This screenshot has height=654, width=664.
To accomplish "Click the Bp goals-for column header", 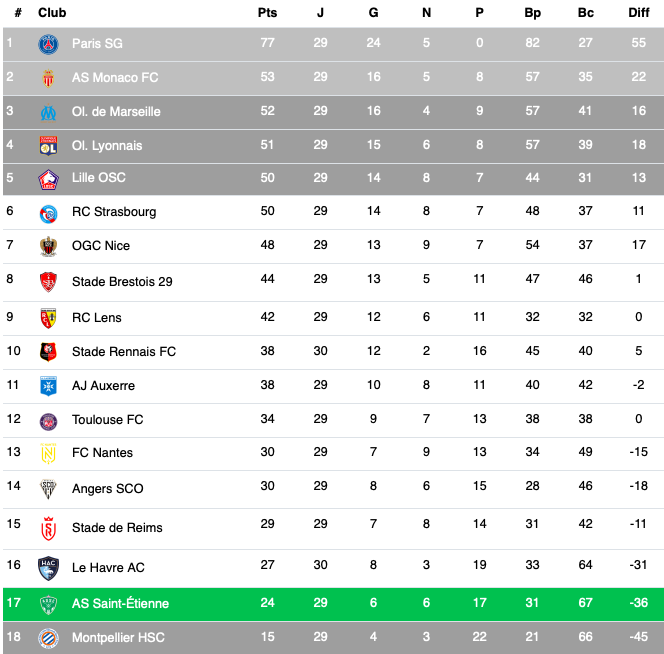I will [x=532, y=13].
